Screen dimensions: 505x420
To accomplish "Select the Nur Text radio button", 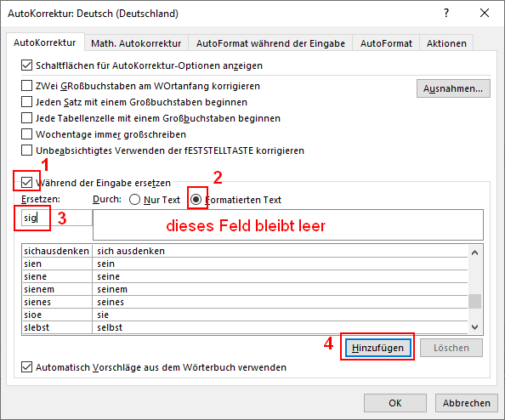I will pyautogui.click(x=134, y=200).
